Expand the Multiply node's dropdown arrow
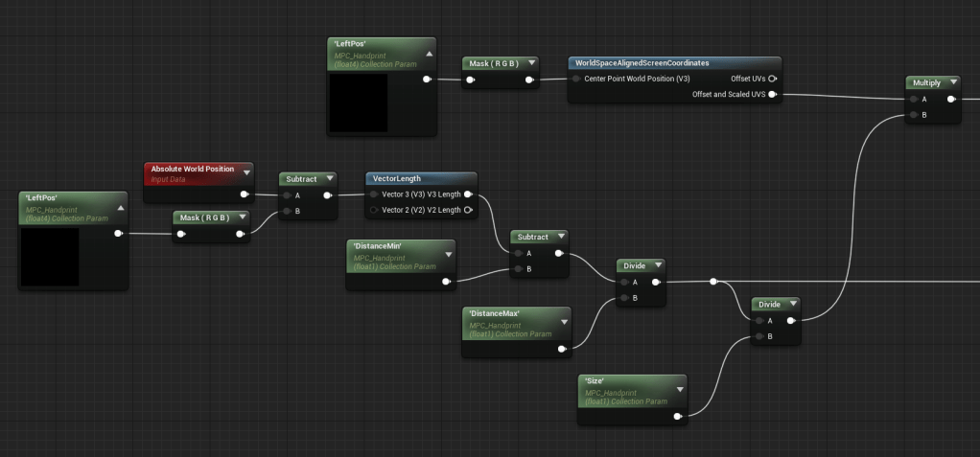980x457 pixels. (x=953, y=83)
